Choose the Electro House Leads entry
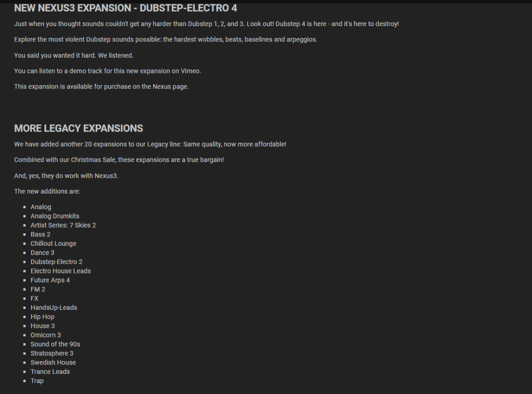Viewport: 532px width, 394px height. click(x=61, y=271)
